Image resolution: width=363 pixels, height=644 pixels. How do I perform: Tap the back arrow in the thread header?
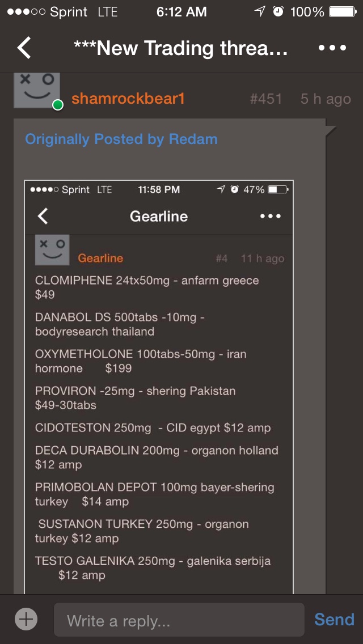24,48
